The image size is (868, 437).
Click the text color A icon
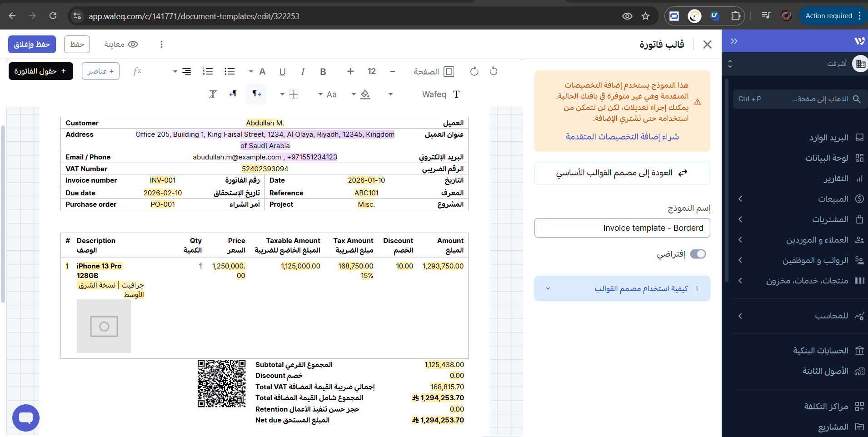[x=262, y=71]
